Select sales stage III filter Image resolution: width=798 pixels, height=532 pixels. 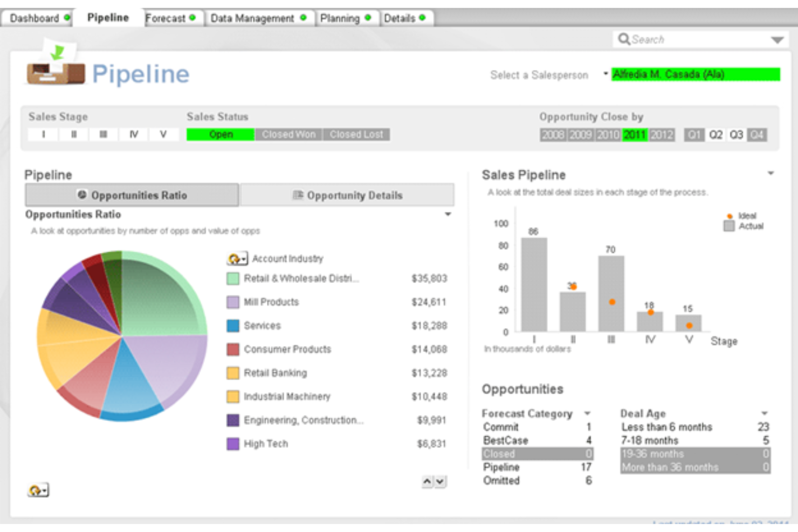point(104,135)
